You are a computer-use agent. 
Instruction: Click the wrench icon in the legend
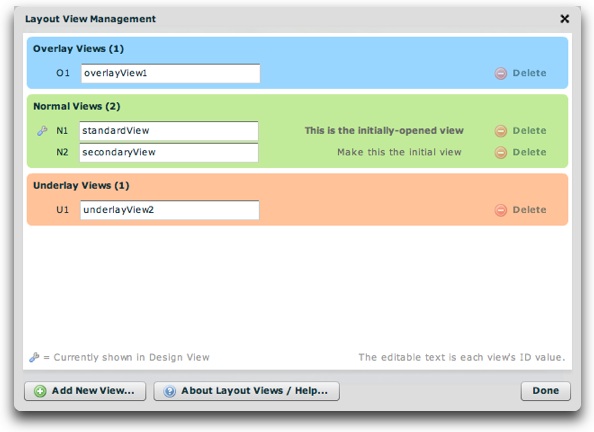(x=34, y=357)
